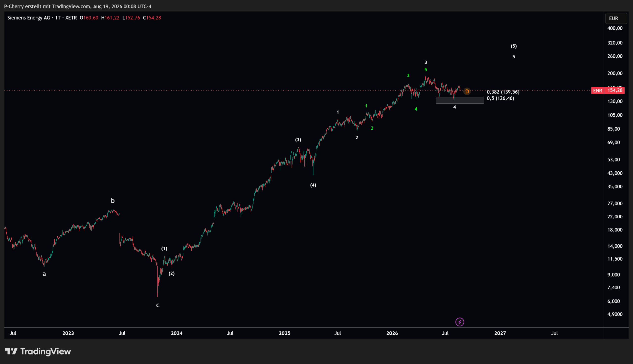The width and height of the screenshot is (633, 364).
Task: Click the 105,00 price axis label
Action: [x=615, y=115]
